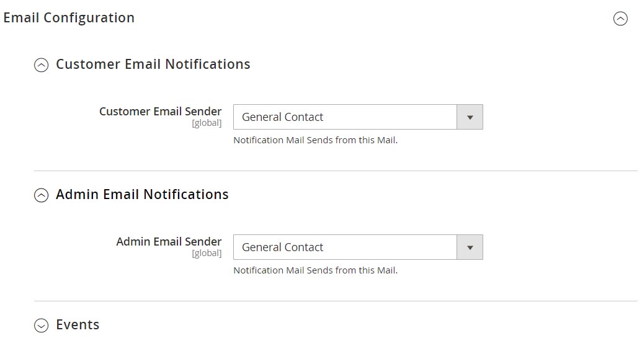Viewport: 642px width, 364px height.
Task: Toggle the Admin Email Notifications heading
Action: pos(142,195)
